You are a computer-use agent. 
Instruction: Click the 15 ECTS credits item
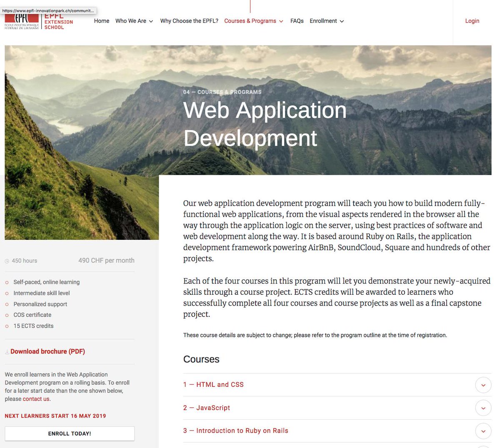pos(33,326)
